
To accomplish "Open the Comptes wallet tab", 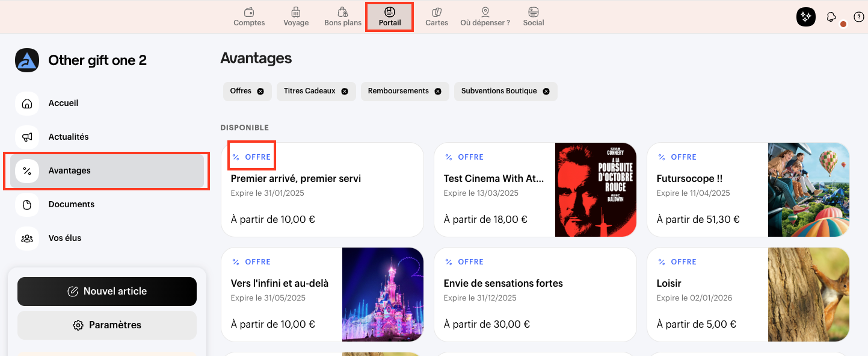I will coord(249,17).
